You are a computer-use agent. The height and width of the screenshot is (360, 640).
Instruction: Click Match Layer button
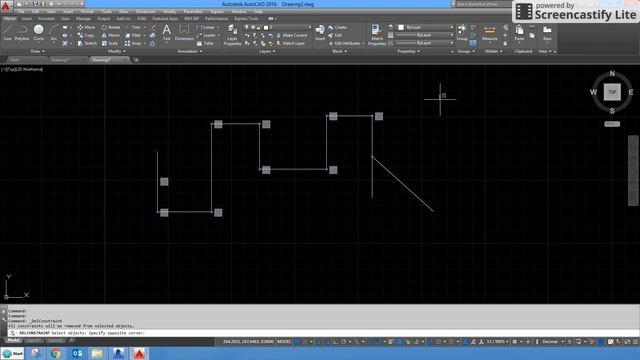pos(291,43)
